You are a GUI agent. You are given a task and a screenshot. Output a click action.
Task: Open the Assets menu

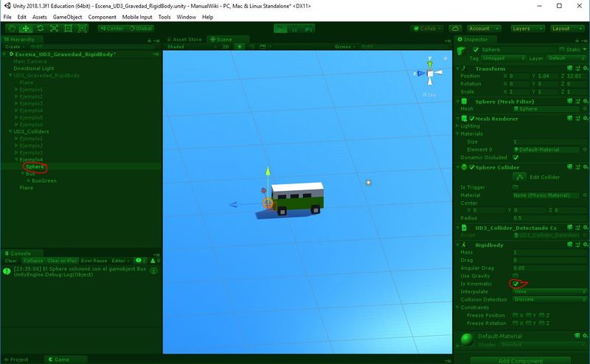click(x=40, y=17)
